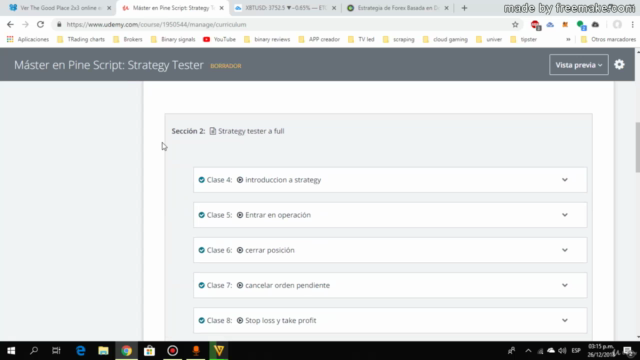Click published check icon of Clase 7
Image resolution: width=640 pixels, height=360 pixels.
201,285
